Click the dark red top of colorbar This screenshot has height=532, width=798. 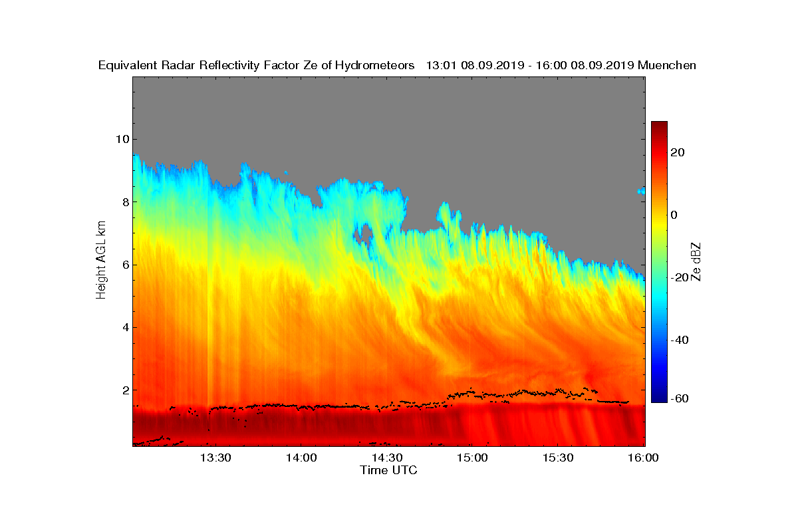click(x=659, y=125)
